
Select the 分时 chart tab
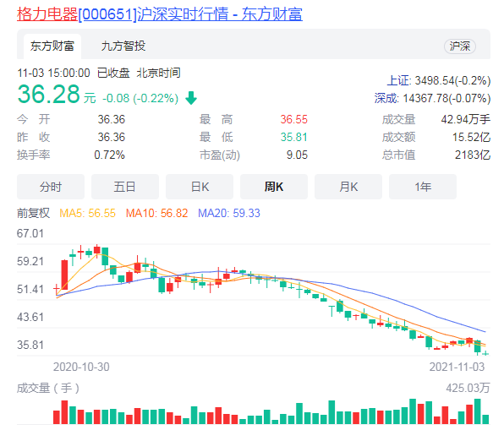pyautogui.click(x=51, y=187)
